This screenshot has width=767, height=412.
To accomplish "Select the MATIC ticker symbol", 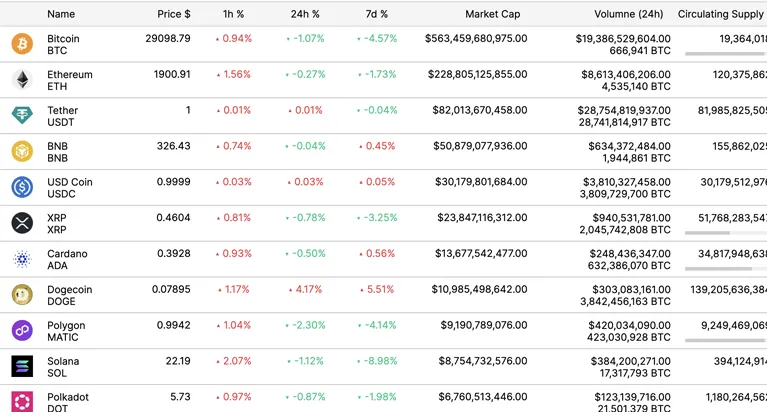I will (63, 337).
